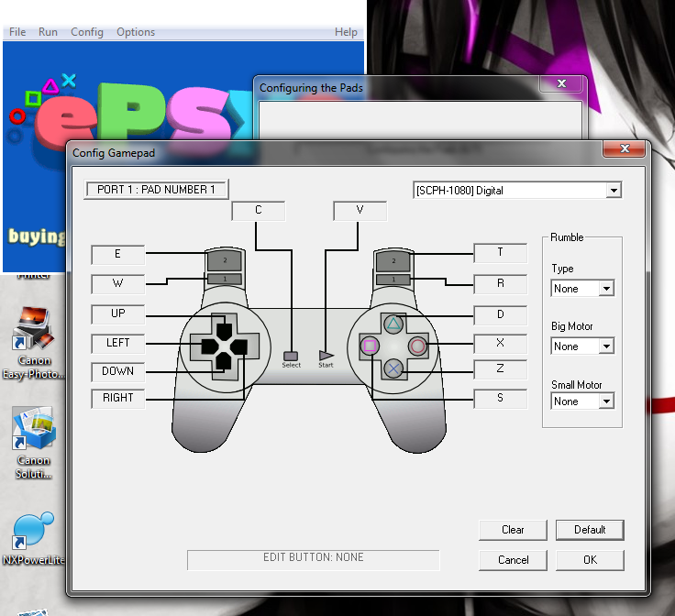The height and width of the screenshot is (616, 675).
Task: Click the right shoulder button 2 on the controller
Action: (393, 261)
